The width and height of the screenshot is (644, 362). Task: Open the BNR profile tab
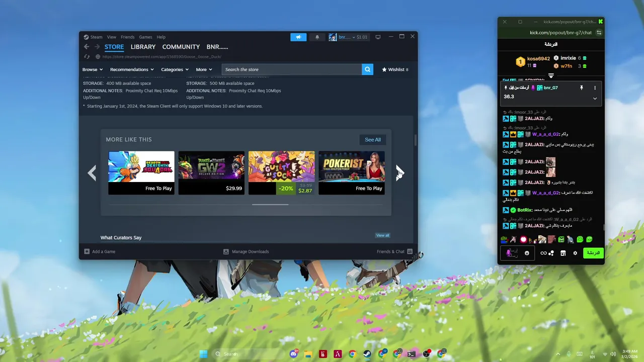coord(217,47)
